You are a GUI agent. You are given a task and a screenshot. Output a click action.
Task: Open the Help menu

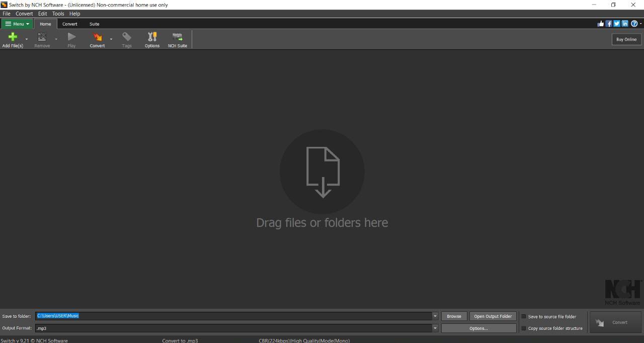74,14
